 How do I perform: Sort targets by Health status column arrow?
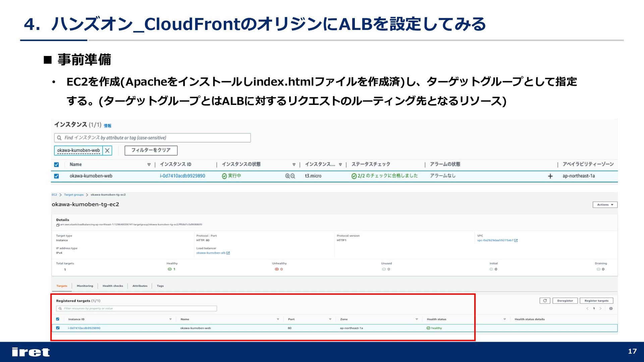pyautogui.click(x=504, y=319)
